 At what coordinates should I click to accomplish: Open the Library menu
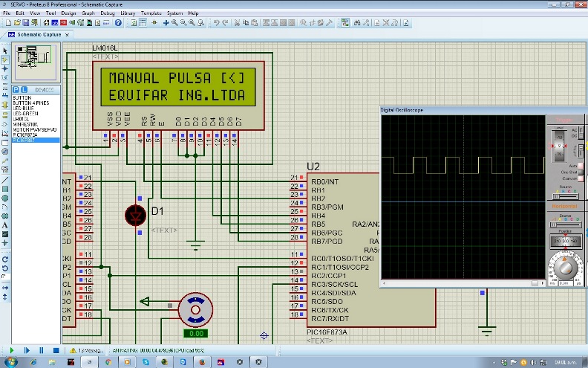coord(128,13)
